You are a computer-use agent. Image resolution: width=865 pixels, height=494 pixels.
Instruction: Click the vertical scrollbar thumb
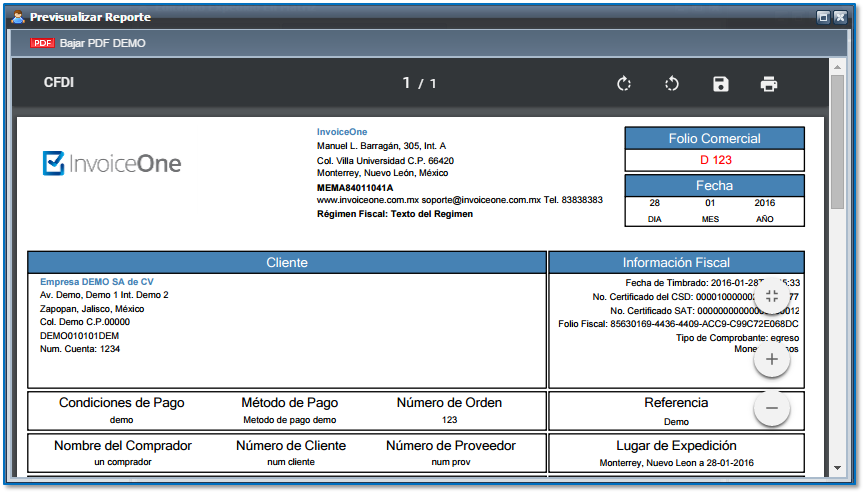tap(837, 141)
